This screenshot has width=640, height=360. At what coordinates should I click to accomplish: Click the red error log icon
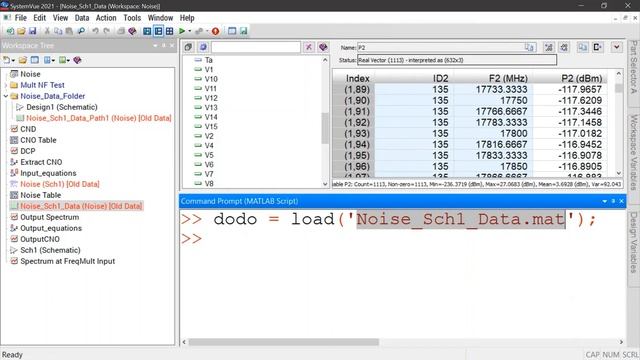point(216,31)
